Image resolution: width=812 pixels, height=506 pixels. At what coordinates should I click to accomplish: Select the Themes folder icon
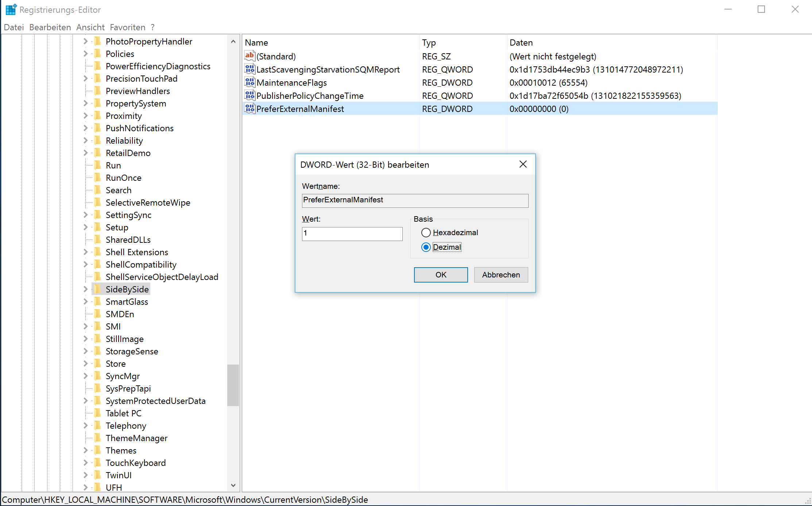(97, 450)
